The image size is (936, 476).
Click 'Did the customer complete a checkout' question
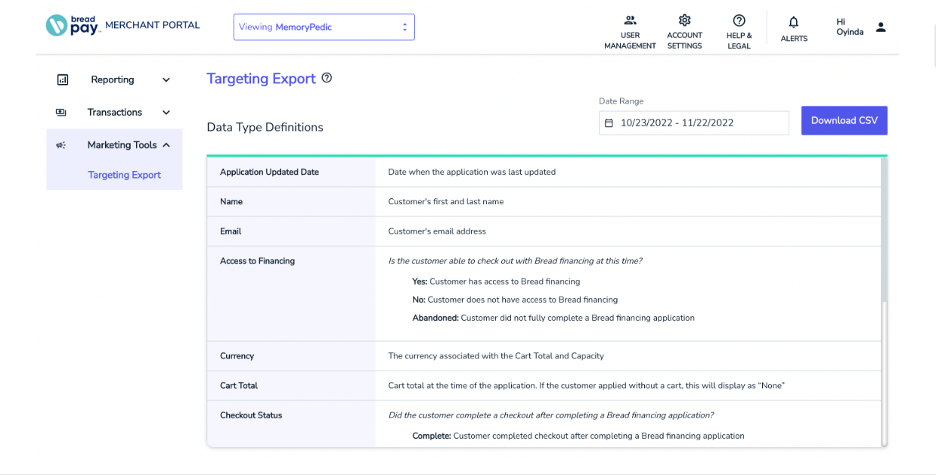tap(551, 415)
